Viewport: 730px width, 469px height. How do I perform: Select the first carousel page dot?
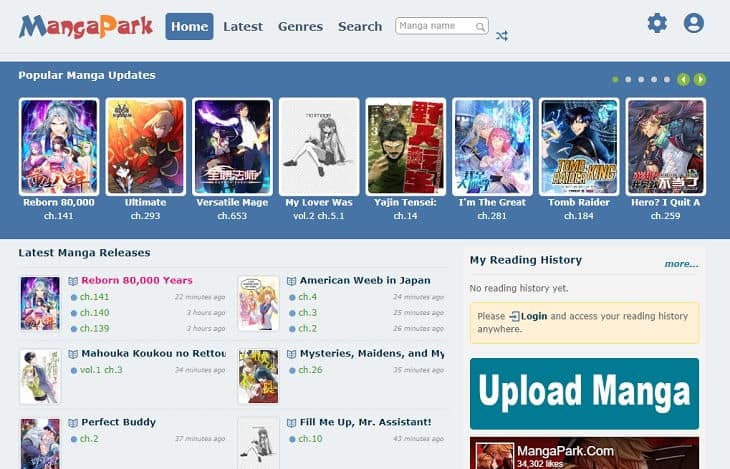[x=615, y=80]
